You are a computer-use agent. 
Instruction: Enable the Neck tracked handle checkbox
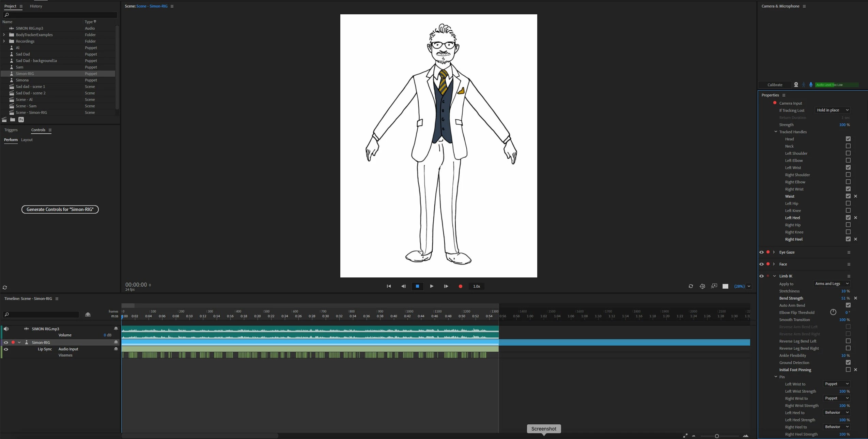coord(848,146)
